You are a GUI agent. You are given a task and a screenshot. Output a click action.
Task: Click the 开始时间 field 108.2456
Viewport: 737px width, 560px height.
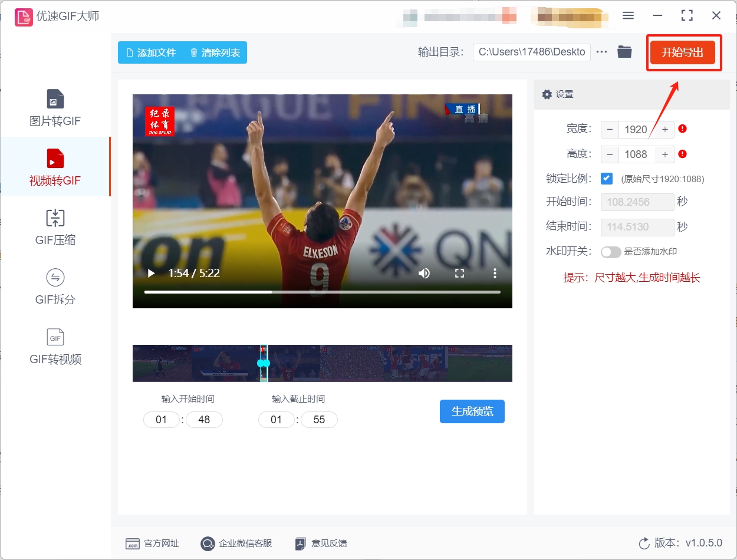[637, 202]
